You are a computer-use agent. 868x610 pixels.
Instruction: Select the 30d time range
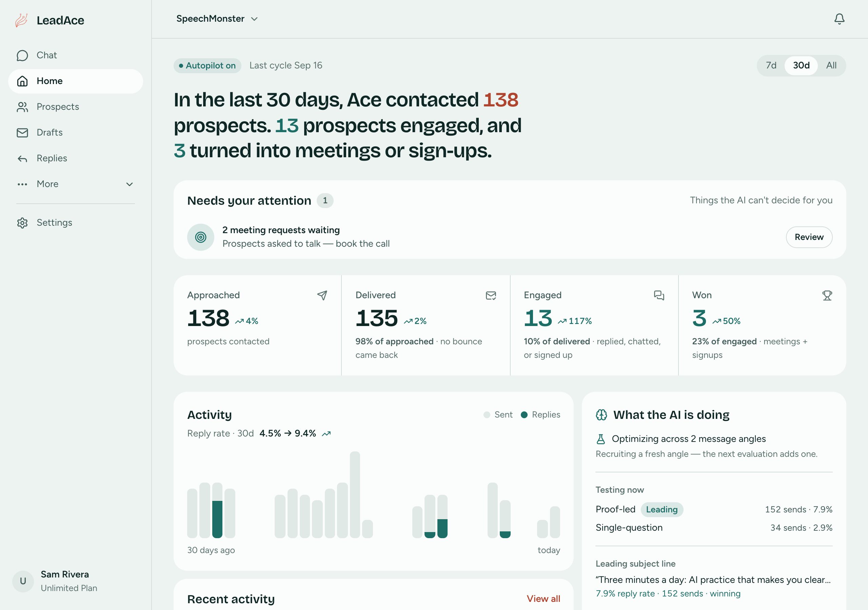[x=801, y=66]
